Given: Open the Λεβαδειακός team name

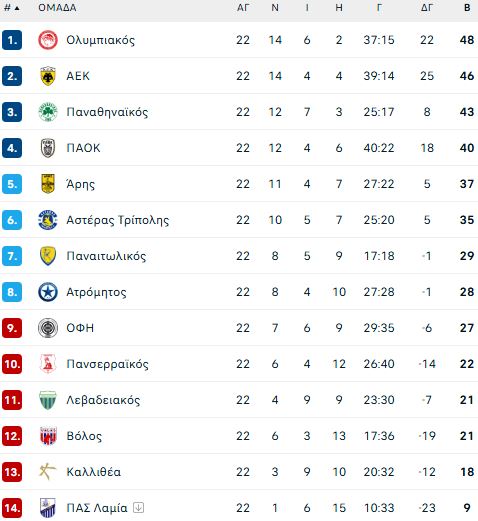Looking at the screenshot, I should pos(103,400).
